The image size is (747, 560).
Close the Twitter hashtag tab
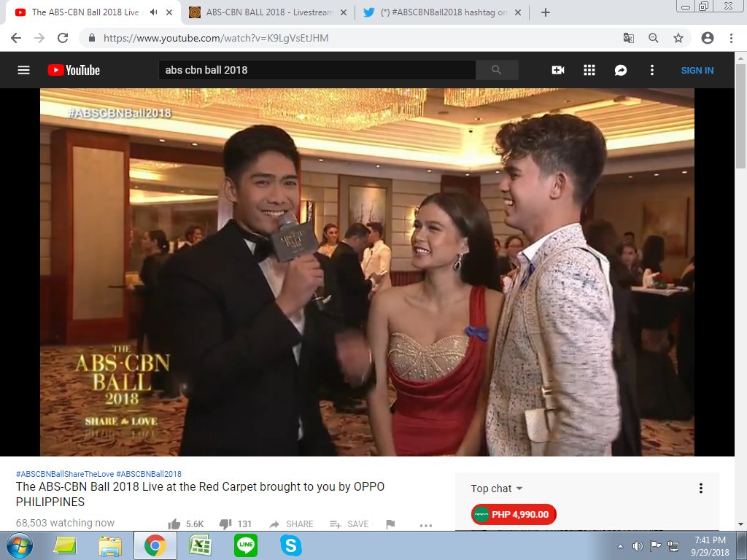(518, 13)
